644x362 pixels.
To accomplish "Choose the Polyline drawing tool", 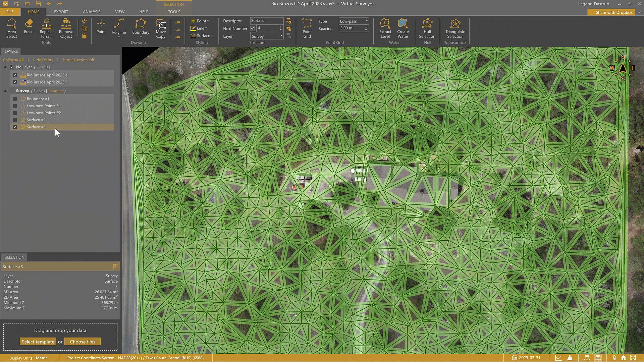I will coord(119,27).
